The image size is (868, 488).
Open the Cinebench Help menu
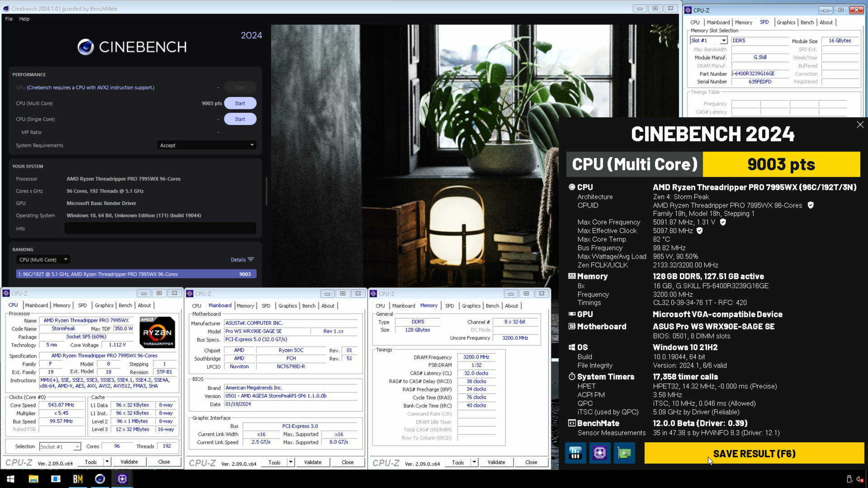click(x=24, y=19)
